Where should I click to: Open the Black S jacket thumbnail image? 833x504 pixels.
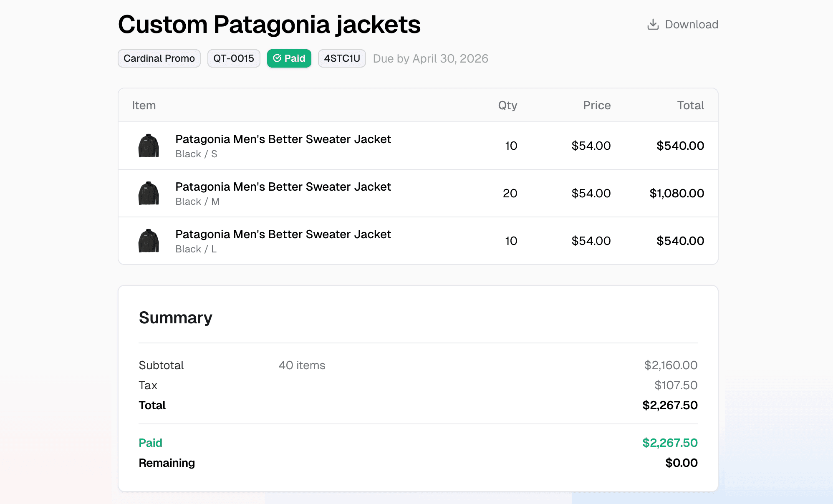click(x=148, y=146)
